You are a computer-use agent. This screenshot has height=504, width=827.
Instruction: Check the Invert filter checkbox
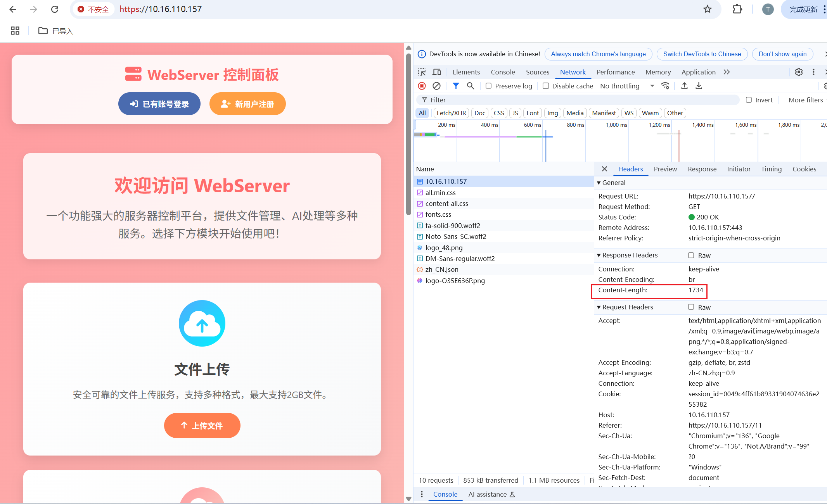(749, 100)
